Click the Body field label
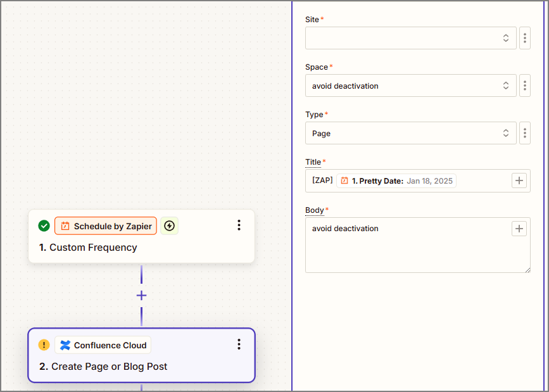Viewport: 549px width, 392px height. 315,210
